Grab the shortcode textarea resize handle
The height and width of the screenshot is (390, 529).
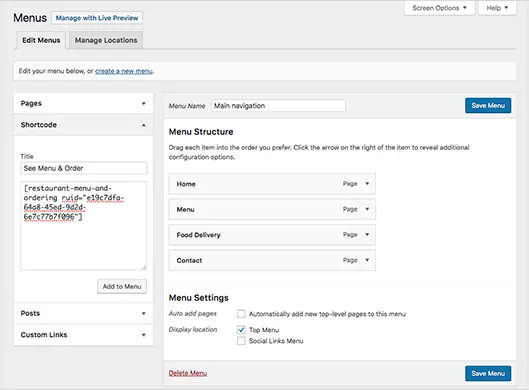[x=144, y=268]
